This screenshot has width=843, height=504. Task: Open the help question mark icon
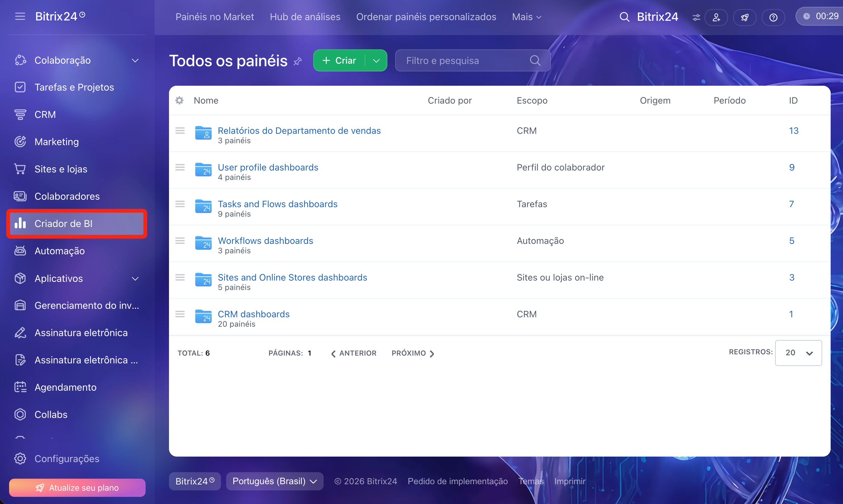click(x=773, y=17)
